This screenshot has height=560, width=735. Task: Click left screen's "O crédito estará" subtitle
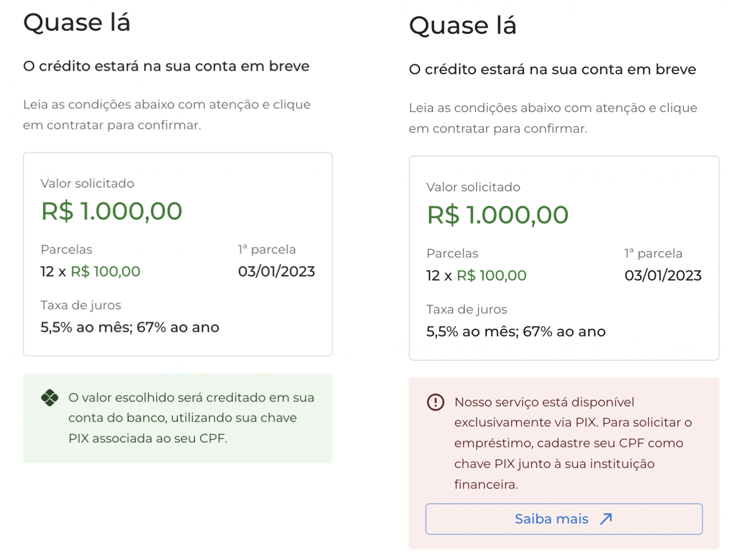tap(166, 66)
